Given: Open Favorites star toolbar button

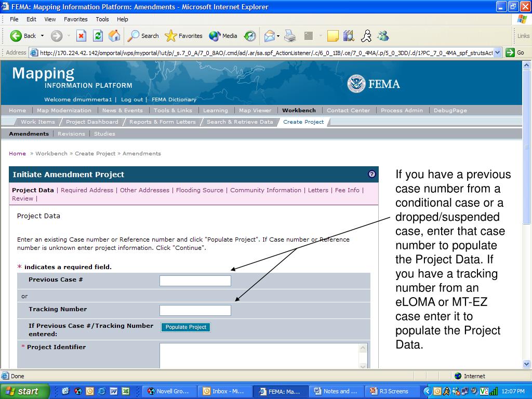Looking at the screenshot, I should click(183, 36).
